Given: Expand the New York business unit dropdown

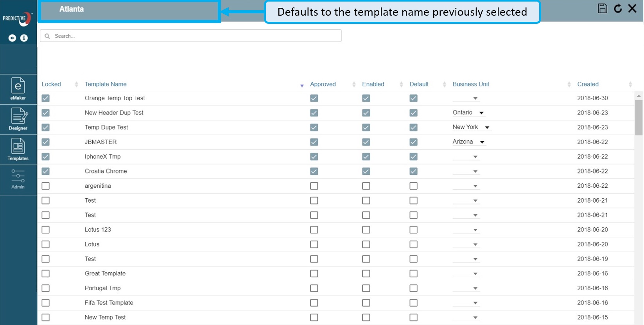Looking at the screenshot, I should pyautogui.click(x=487, y=127).
